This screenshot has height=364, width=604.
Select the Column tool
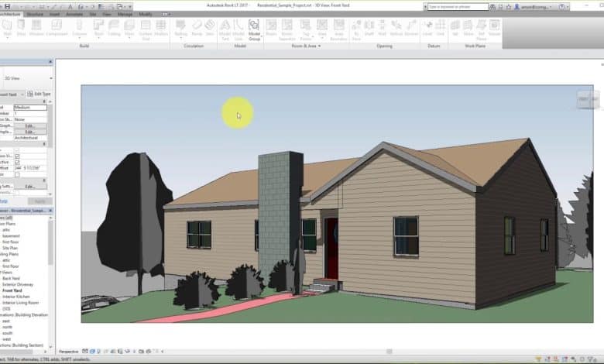click(79, 29)
